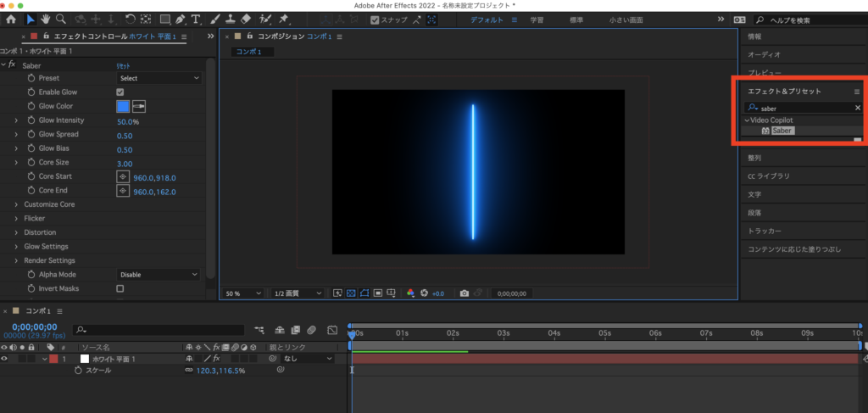Uncheck the Enable Glow checkbox
Screen dimensions: 868x413
pos(120,92)
